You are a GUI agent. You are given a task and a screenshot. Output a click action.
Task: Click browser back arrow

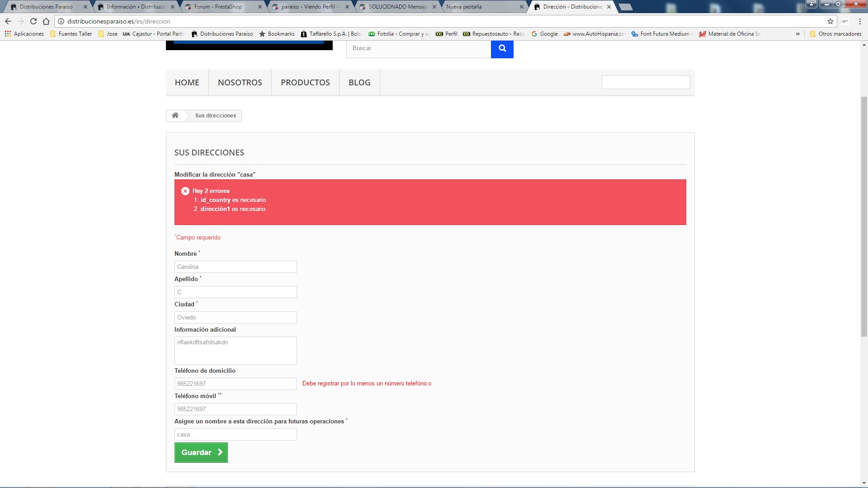[8, 21]
